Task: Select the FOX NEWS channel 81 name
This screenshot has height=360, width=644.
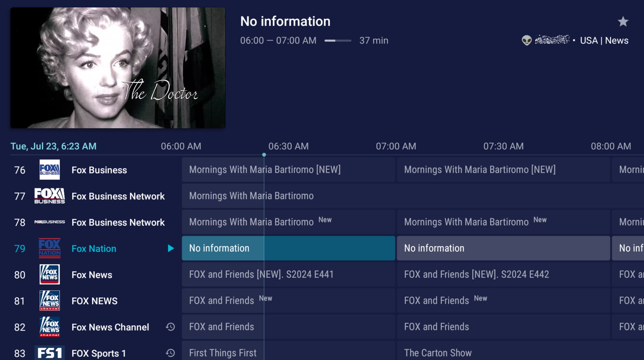Action: point(95,301)
